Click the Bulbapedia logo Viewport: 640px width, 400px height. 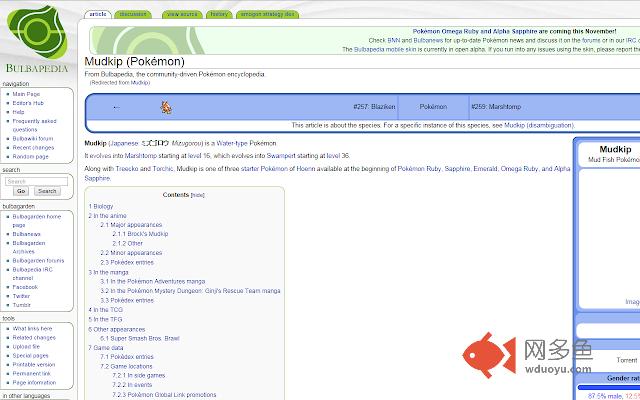click(x=37, y=39)
